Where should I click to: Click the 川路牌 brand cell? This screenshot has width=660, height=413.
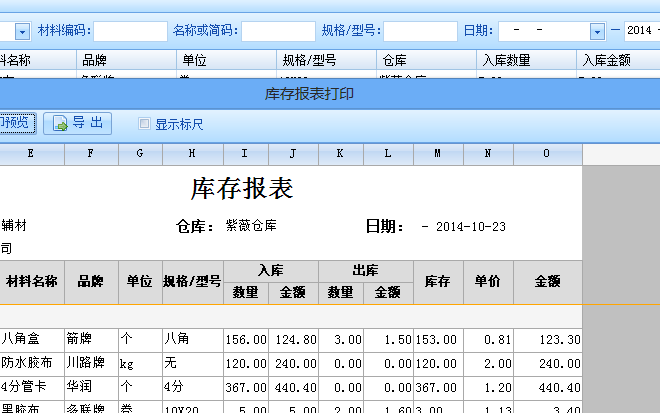[91, 365]
